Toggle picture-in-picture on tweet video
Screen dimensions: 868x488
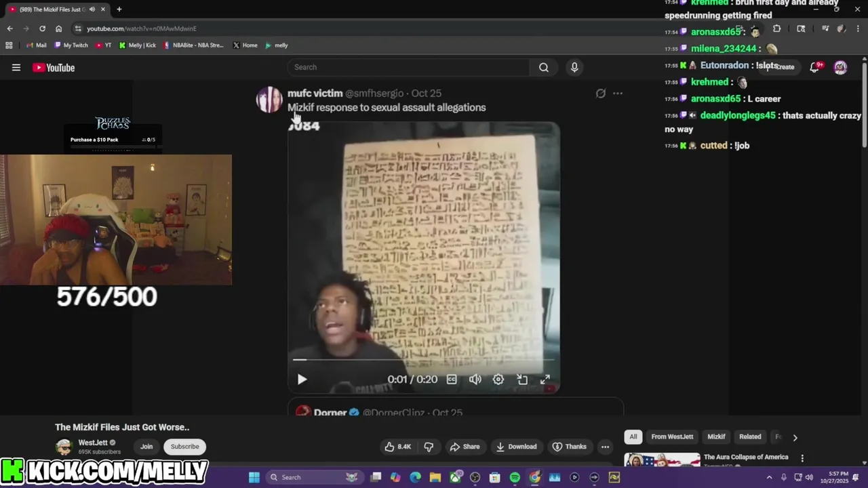(522, 380)
